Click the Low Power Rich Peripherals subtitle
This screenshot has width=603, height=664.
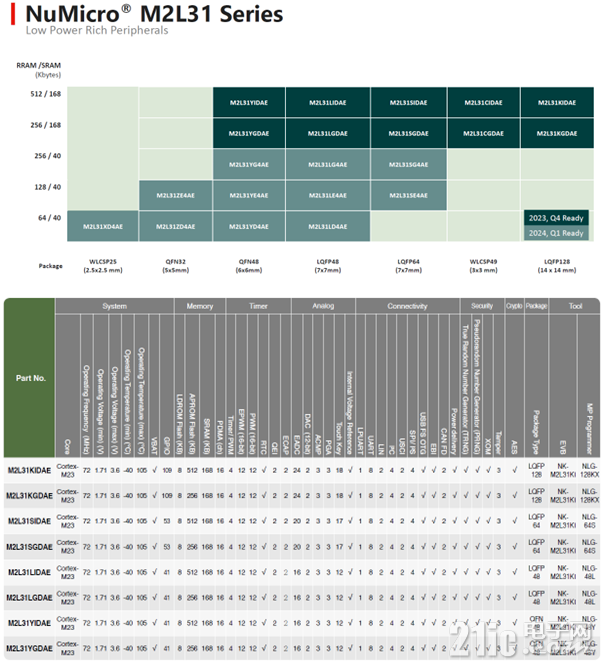97,30
